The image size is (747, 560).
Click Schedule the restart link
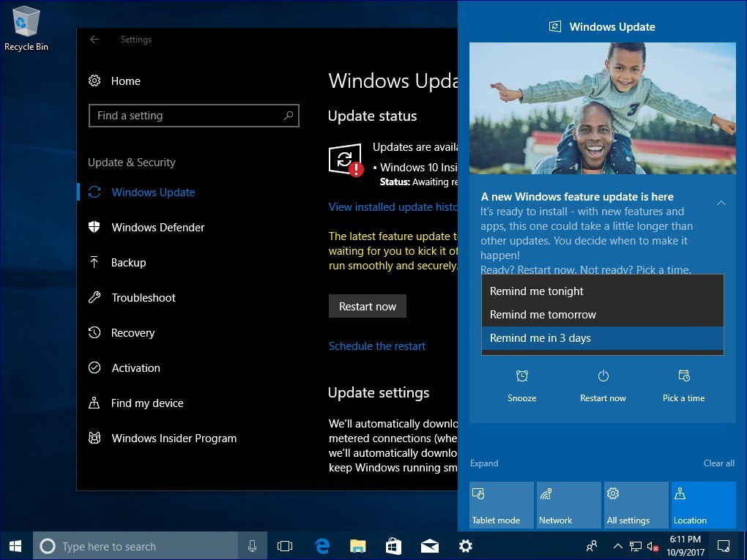click(377, 346)
